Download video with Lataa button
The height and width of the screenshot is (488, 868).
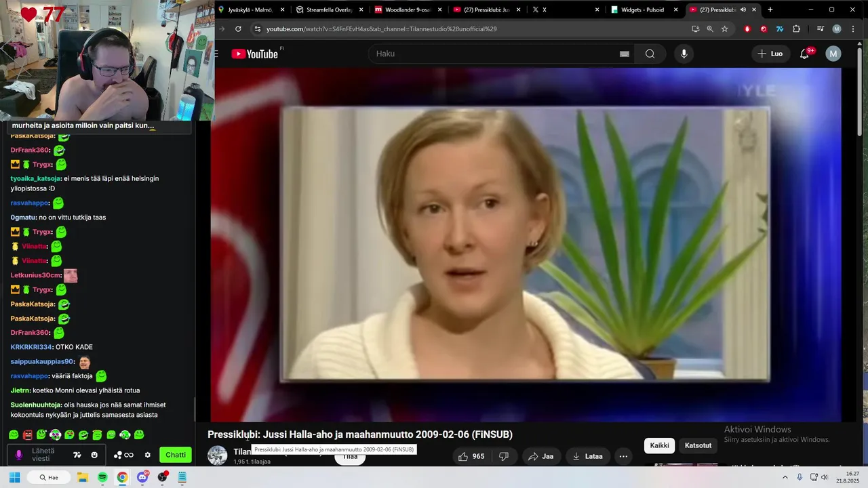coord(587,456)
